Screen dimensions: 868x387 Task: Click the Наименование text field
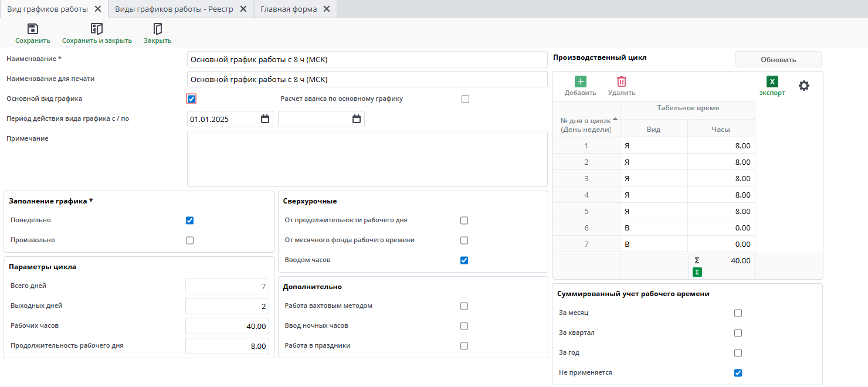[x=367, y=59]
